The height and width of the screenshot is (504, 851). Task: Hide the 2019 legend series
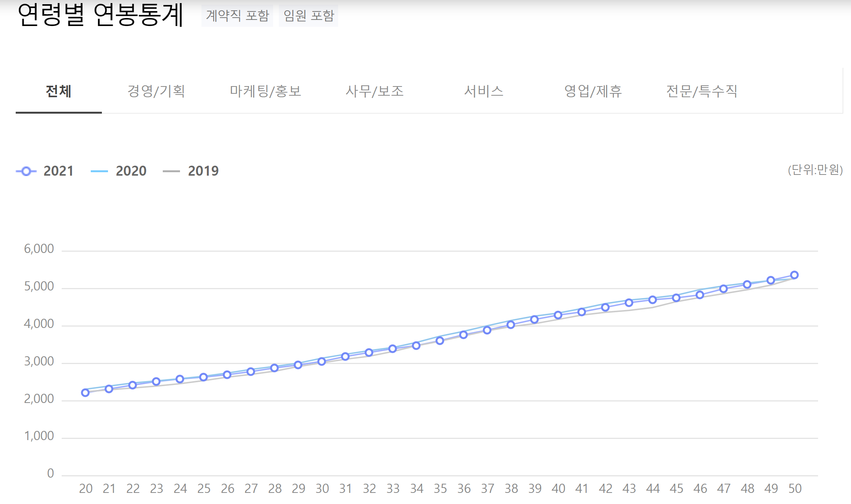point(203,171)
